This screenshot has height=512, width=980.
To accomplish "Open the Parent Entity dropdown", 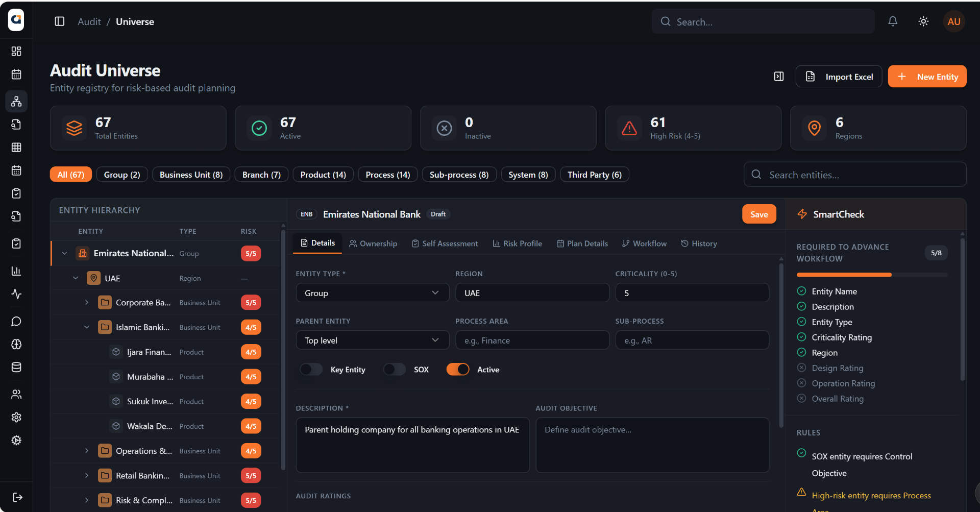I will 373,340.
